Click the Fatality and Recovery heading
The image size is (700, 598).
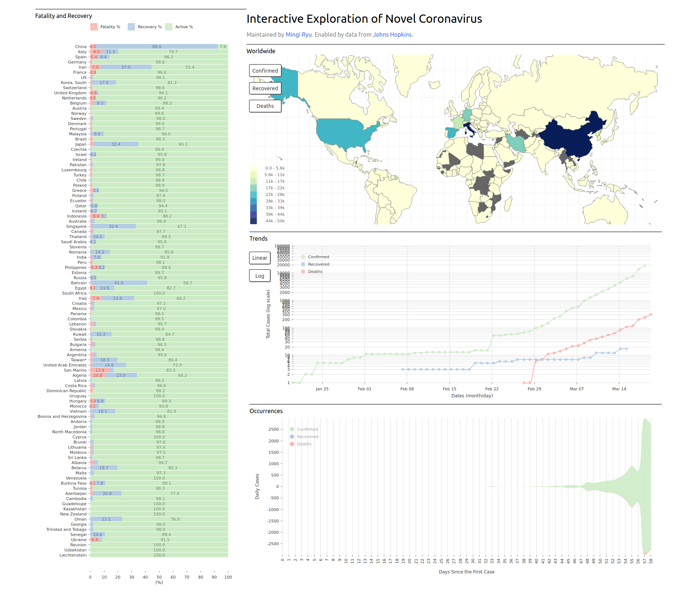[x=63, y=16]
